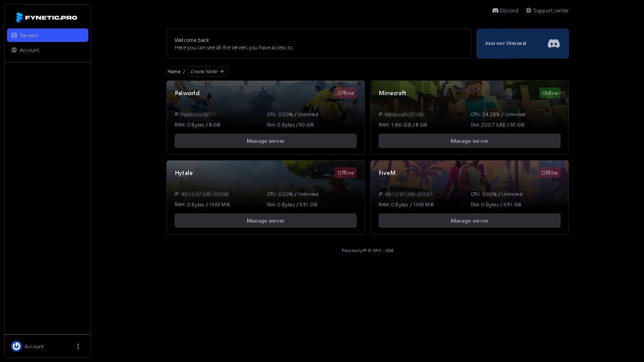This screenshot has height=362, width=644.
Task: Click the FiveM server title
Action: click(387, 173)
